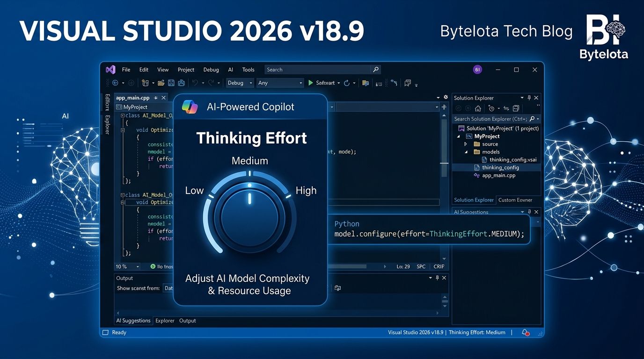The image size is (644, 359).
Task: Click the feedback chat toolbar icon
Action: pos(408,83)
